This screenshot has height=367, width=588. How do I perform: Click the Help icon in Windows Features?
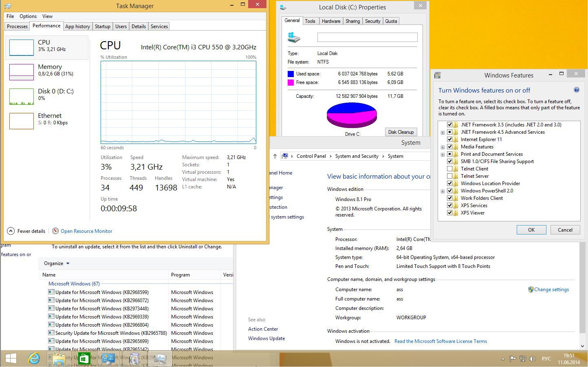(577, 90)
